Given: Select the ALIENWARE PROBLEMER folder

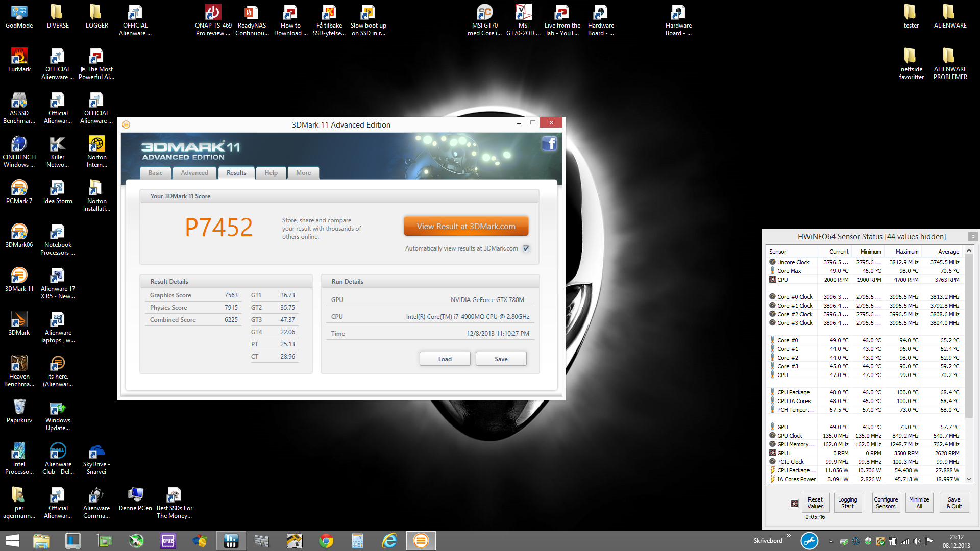Looking at the screenshot, I should tap(950, 64).
